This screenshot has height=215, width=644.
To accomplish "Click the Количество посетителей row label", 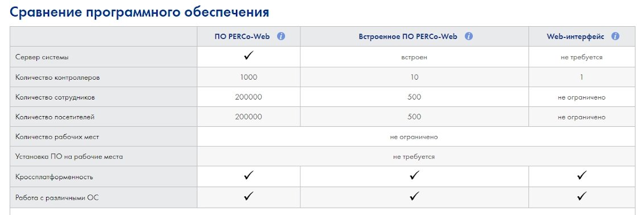I will (x=55, y=117).
